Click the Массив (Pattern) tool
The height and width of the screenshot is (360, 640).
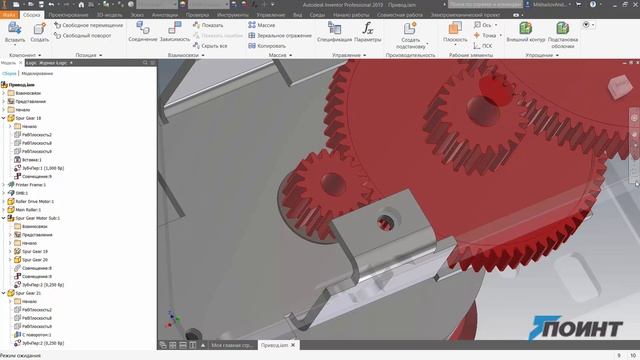click(262, 25)
